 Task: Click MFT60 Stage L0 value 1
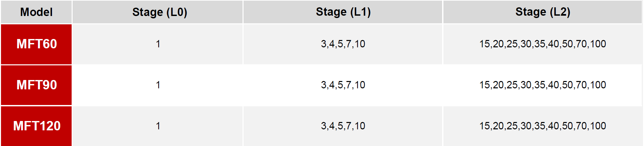158,44
